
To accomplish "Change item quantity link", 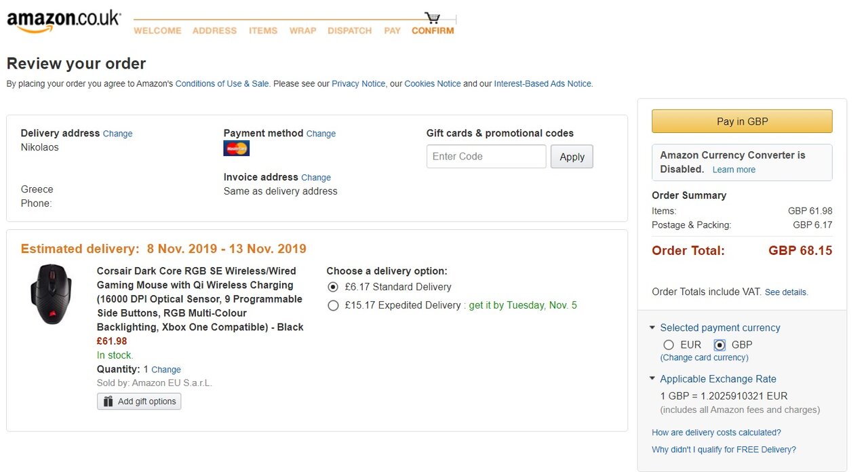I will (x=165, y=370).
